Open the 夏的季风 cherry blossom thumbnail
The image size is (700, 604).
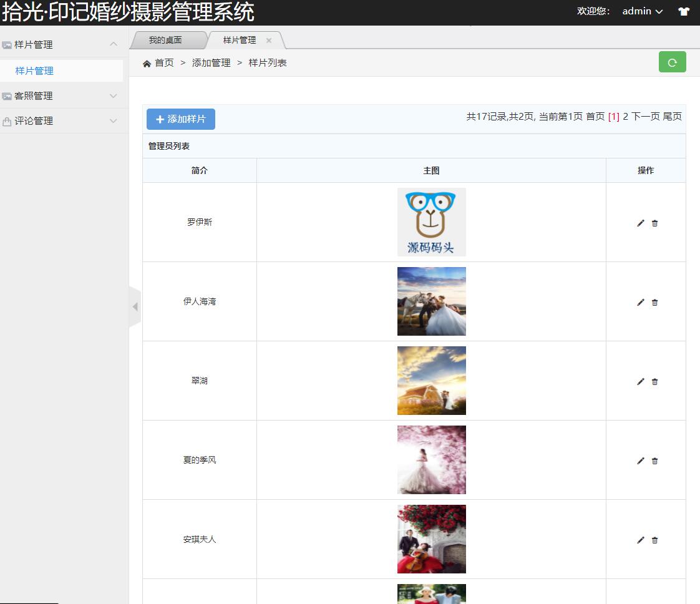[x=432, y=460]
